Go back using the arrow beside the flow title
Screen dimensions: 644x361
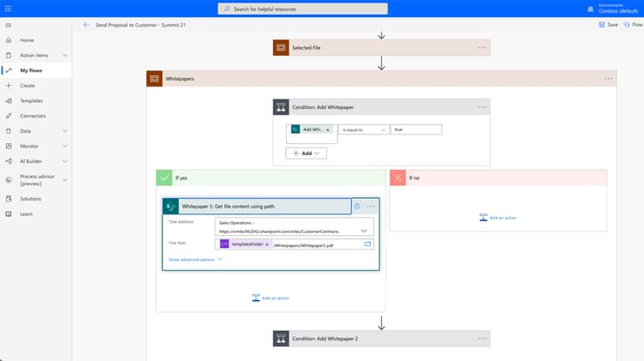click(86, 25)
